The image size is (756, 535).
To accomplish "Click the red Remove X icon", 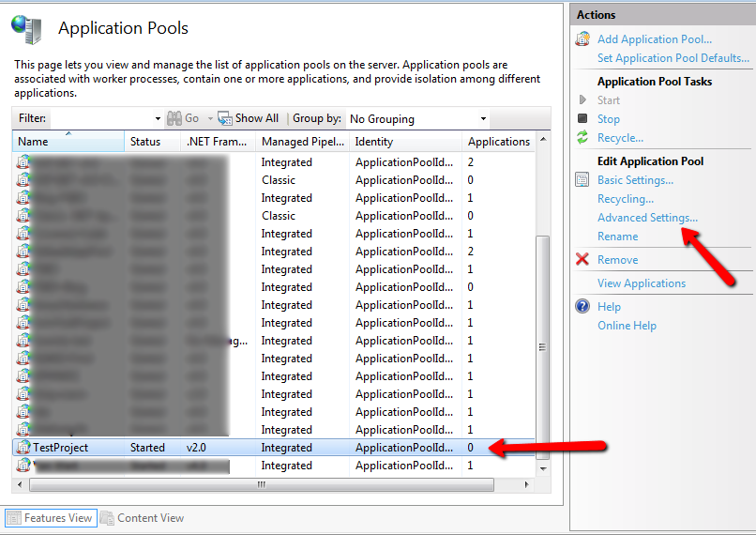I will (x=582, y=260).
